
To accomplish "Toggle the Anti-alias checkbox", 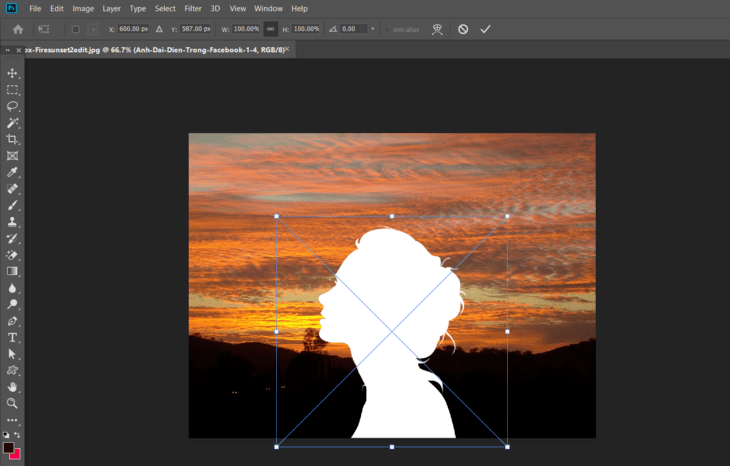I will click(x=386, y=29).
